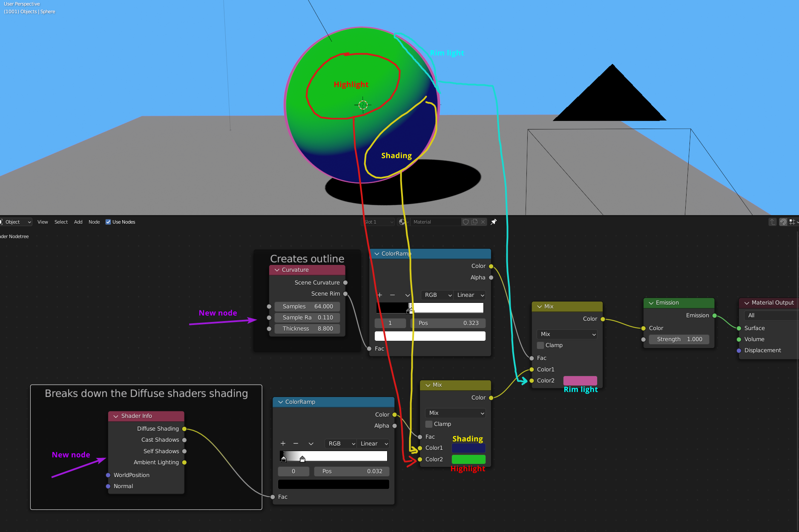Click the Pos value field showing 0.323

click(448, 323)
